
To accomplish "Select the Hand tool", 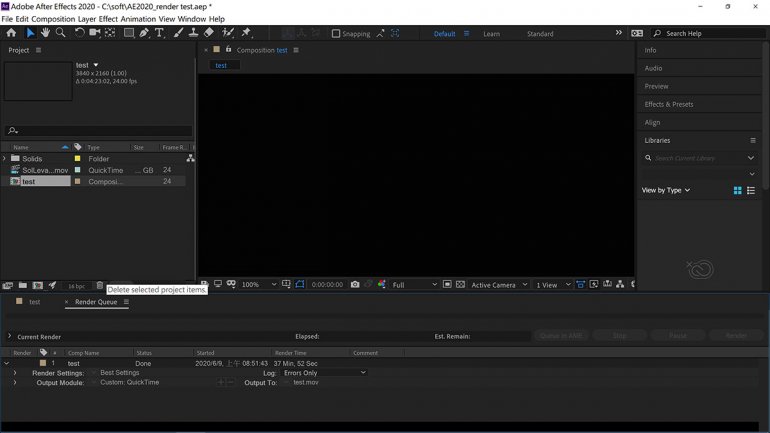I will (x=45, y=33).
